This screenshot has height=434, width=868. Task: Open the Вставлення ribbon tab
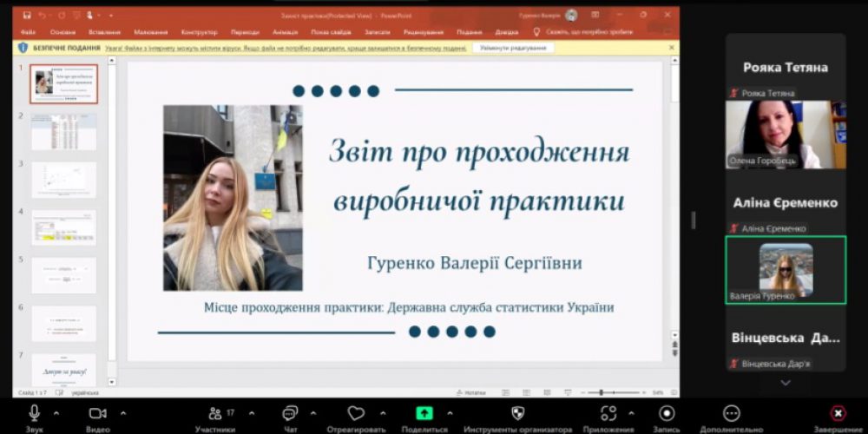[x=104, y=32]
